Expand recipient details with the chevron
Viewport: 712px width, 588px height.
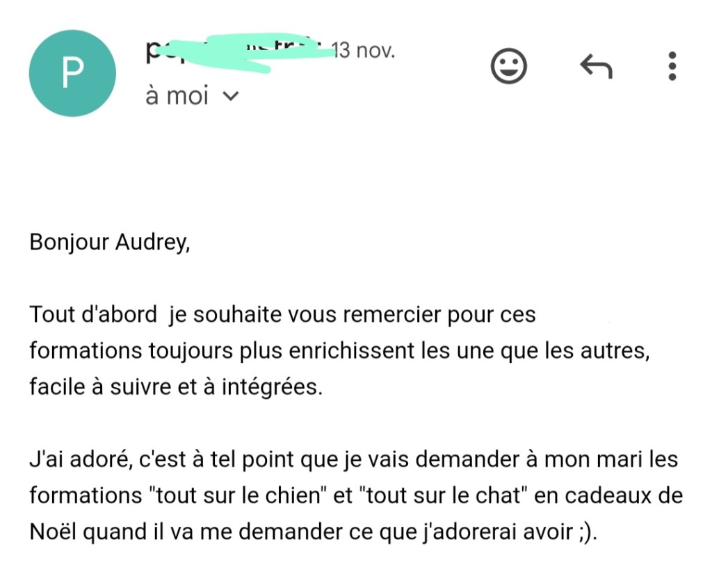coord(229,97)
